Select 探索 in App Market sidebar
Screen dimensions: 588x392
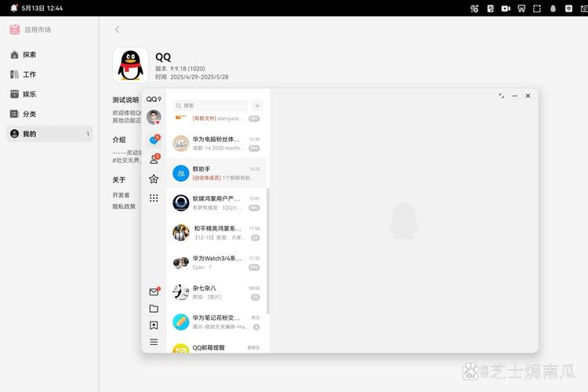[x=49, y=55]
